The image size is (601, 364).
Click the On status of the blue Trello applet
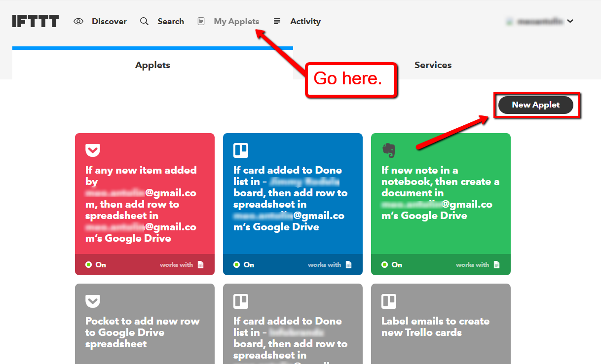click(x=244, y=265)
